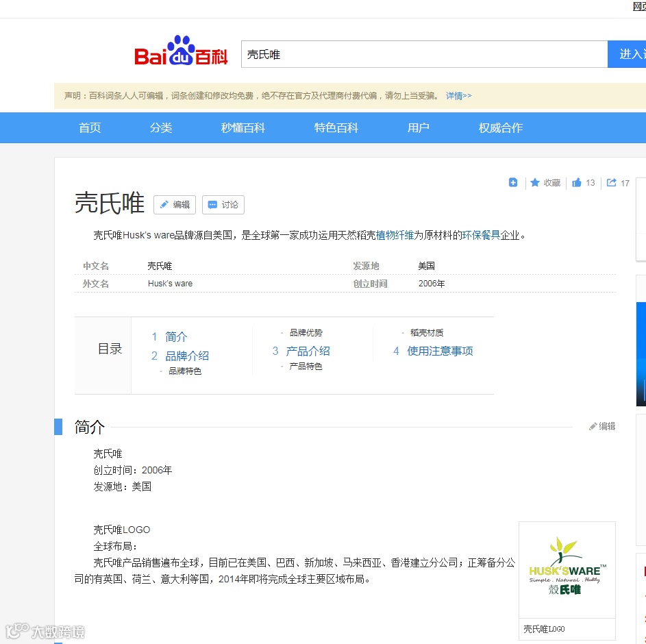Viewport: 646px width, 644px height.
Task: Click the Baidu Baike logo
Action: tap(180, 51)
